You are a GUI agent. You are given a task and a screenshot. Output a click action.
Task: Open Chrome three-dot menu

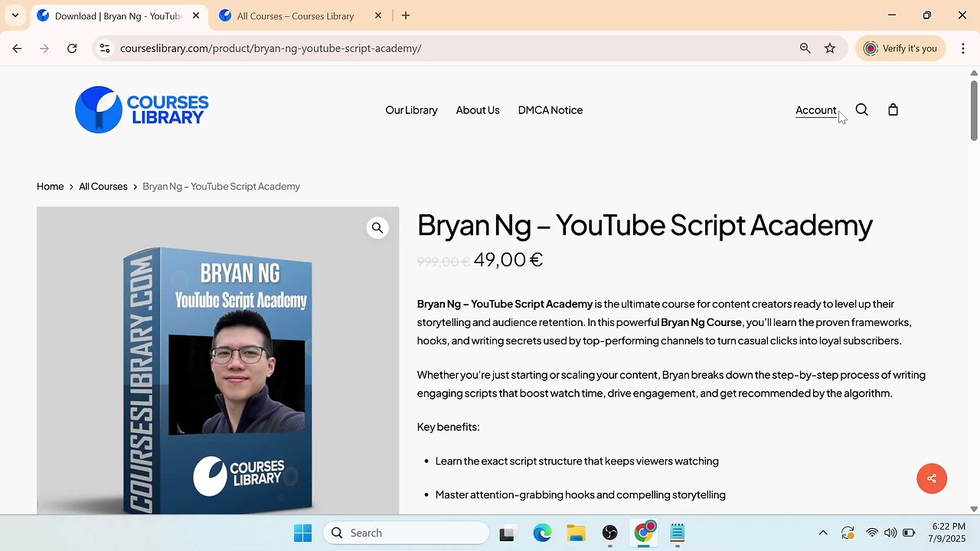[962, 48]
